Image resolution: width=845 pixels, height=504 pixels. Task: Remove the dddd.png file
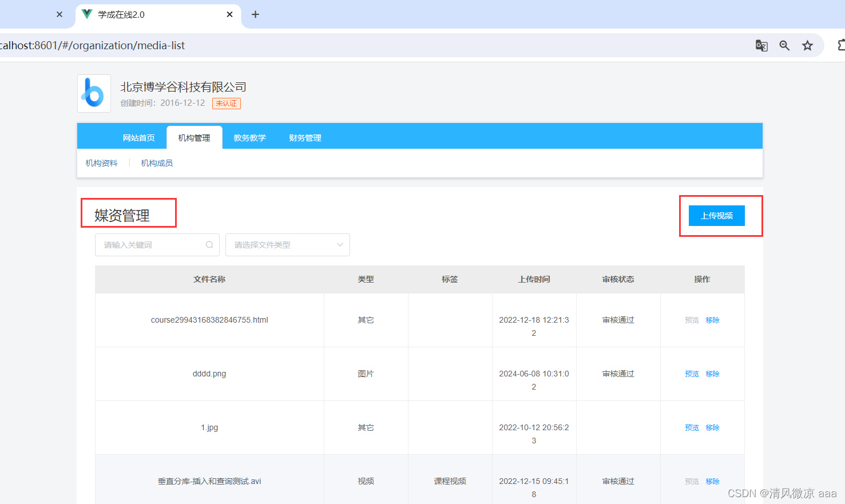click(x=712, y=374)
